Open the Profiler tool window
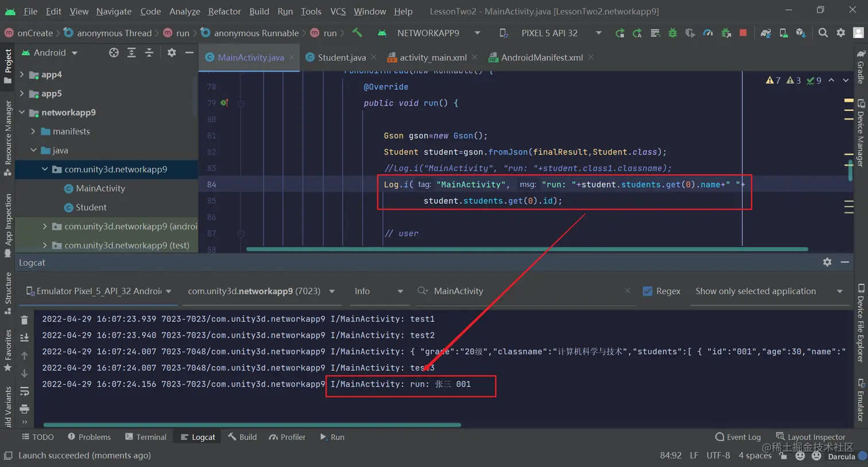 (x=287, y=437)
